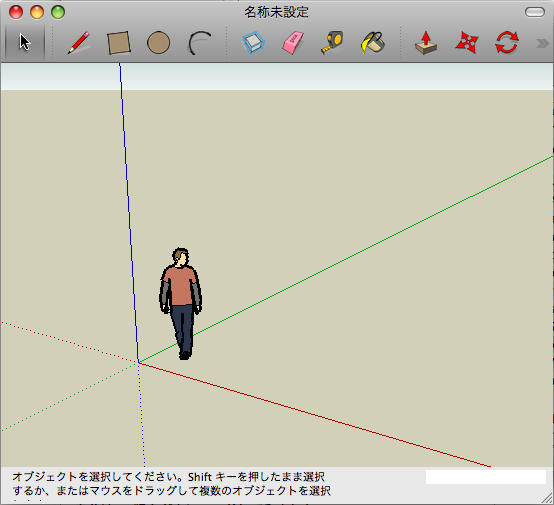Image resolution: width=554 pixels, height=505 pixels.
Task: Activate the Rotate tool
Action: (507, 42)
